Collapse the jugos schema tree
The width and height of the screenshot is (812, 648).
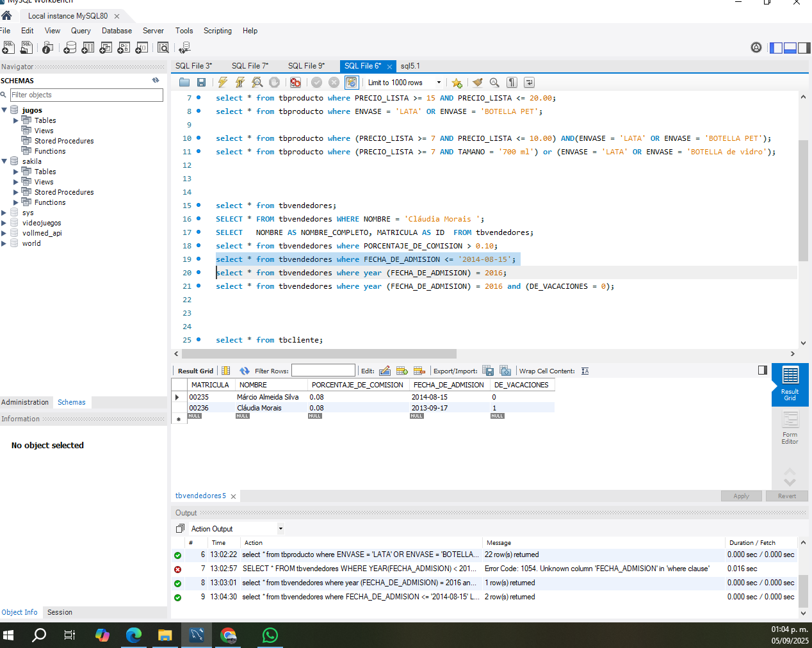click(5, 110)
